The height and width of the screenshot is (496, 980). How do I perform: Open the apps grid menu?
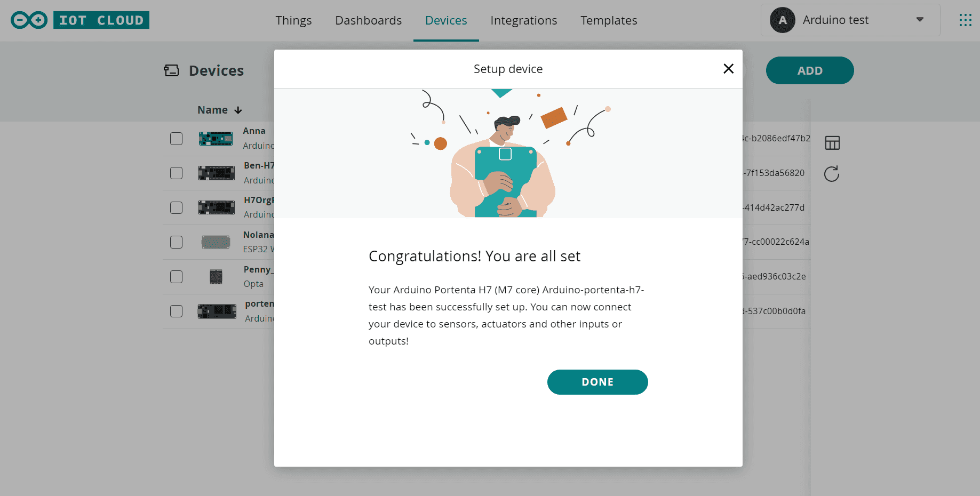coord(965,20)
